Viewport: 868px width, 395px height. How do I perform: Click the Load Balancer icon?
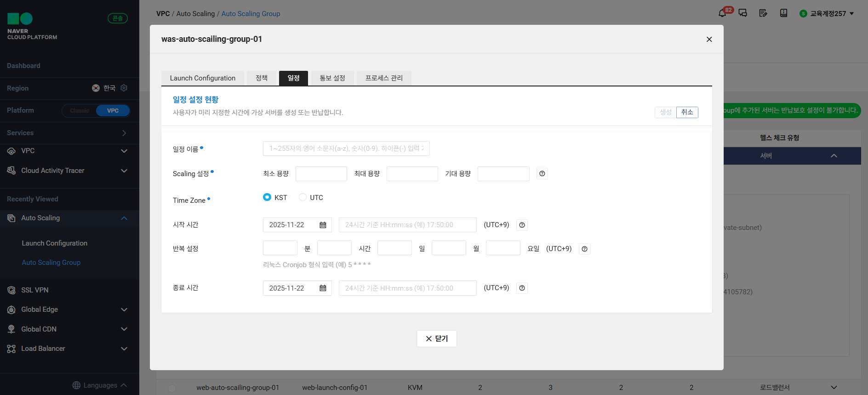[x=11, y=349]
